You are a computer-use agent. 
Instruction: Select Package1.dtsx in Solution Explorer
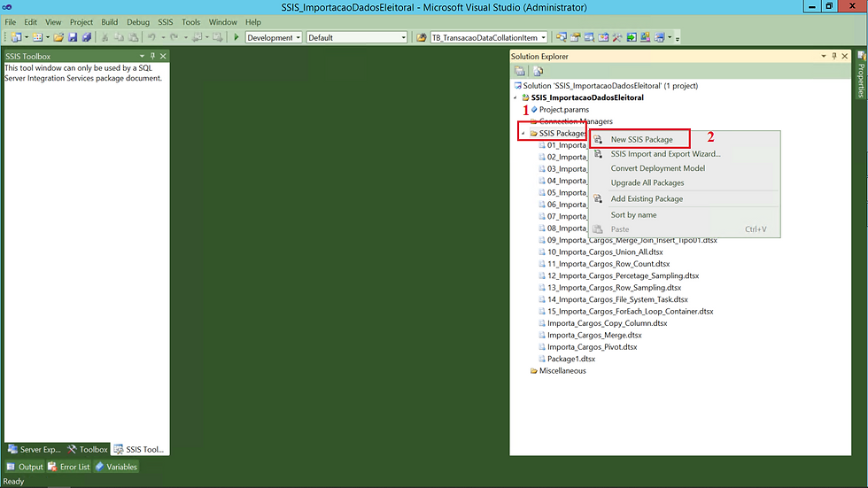[x=570, y=359]
